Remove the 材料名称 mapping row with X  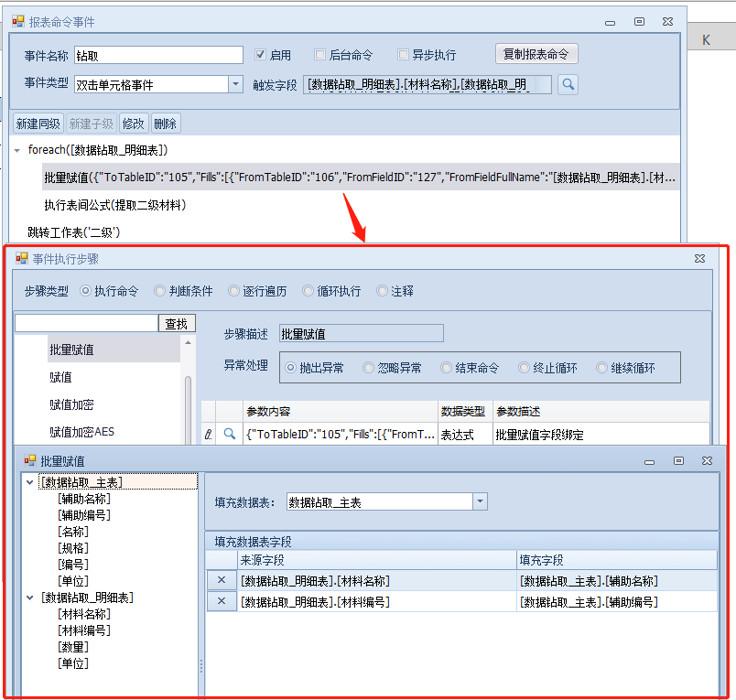(221, 580)
